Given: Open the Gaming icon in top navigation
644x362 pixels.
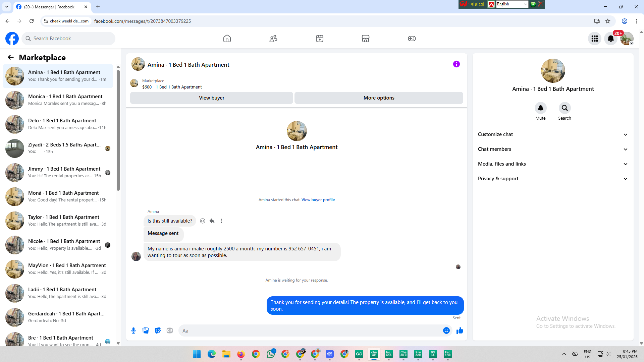Looking at the screenshot, I should [x=412, y=39].
